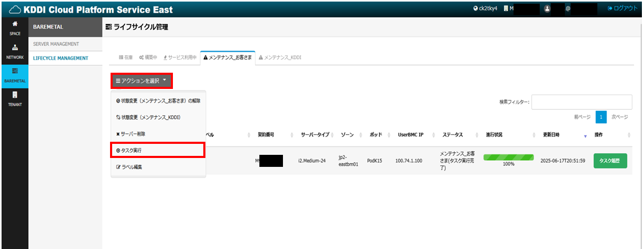This screenshot has height=249, width=644.
Task: Click the green タスク履歴 button
Action: (x=610, y=161)
